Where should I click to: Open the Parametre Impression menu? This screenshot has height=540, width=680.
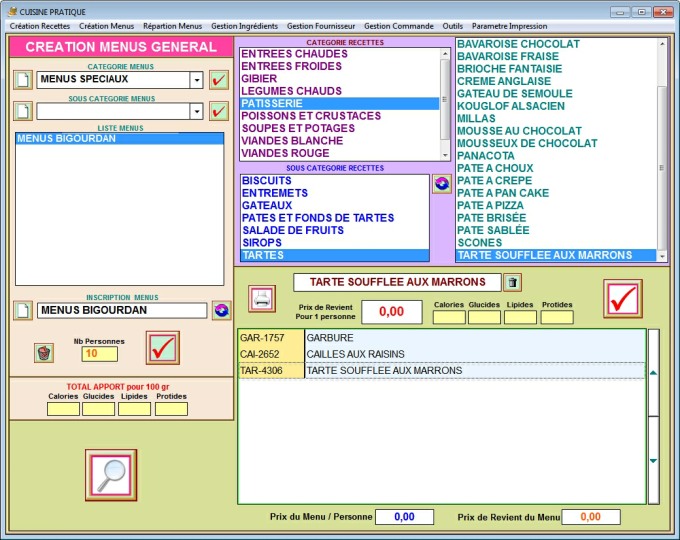(509, 26)
